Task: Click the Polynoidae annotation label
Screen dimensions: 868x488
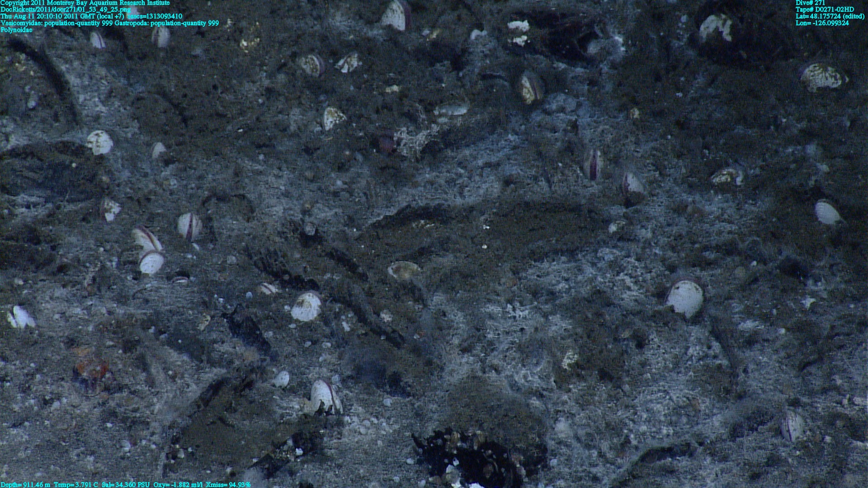Action: point(16,30)
